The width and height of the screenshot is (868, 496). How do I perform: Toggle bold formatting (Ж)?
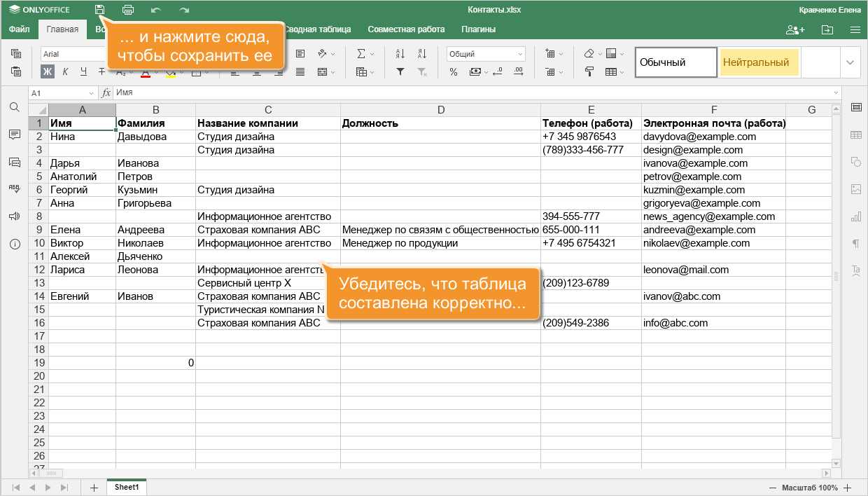(48, 71)
